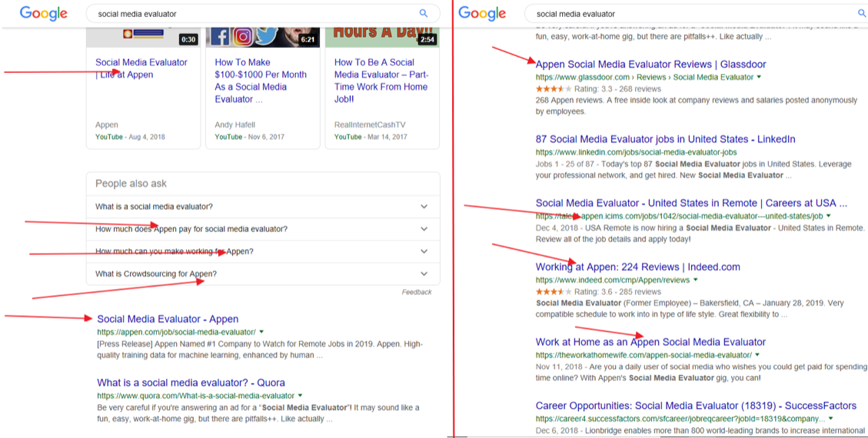The image size is (868, 438).
Task: Open 'Social Media Evaluator | Life at Appen' video
Action: [141, 68]
